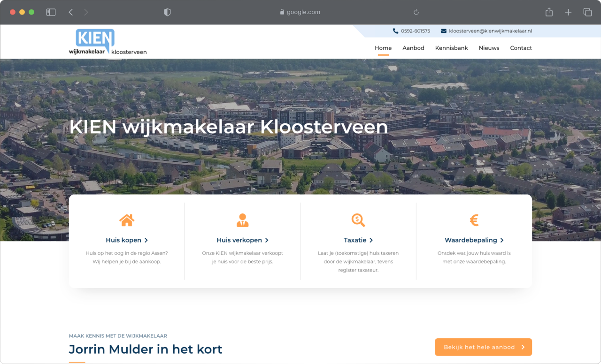The width and height of the screenshot is (601, 364).
Task: Open the Safari share icon
Action: click(x=549, y=12)
